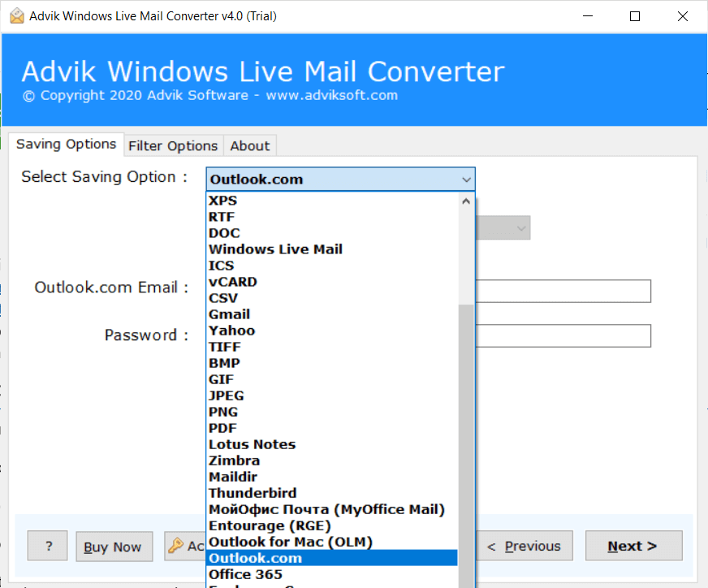Choose GIF in the dropdown list
This screenshot has height=588, width=708.
[x=332, y=379]
